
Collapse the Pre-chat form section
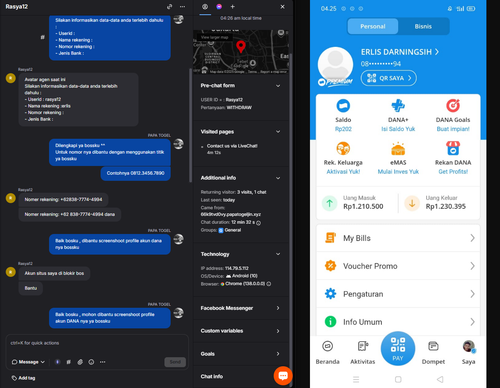[278, 86]
